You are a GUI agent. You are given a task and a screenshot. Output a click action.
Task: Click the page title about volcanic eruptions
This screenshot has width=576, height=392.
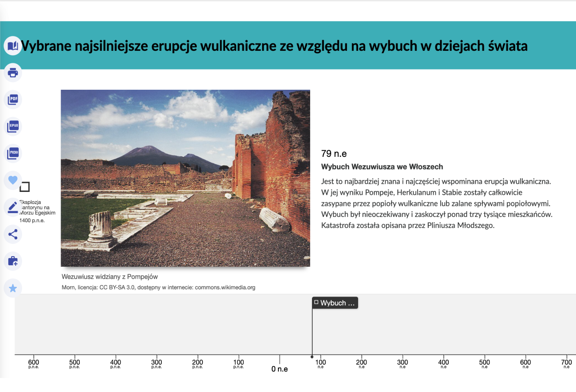274,46
